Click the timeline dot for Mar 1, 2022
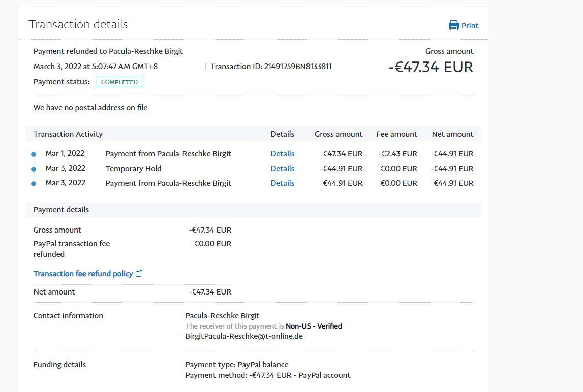583x392 pixels. (34, 154)
